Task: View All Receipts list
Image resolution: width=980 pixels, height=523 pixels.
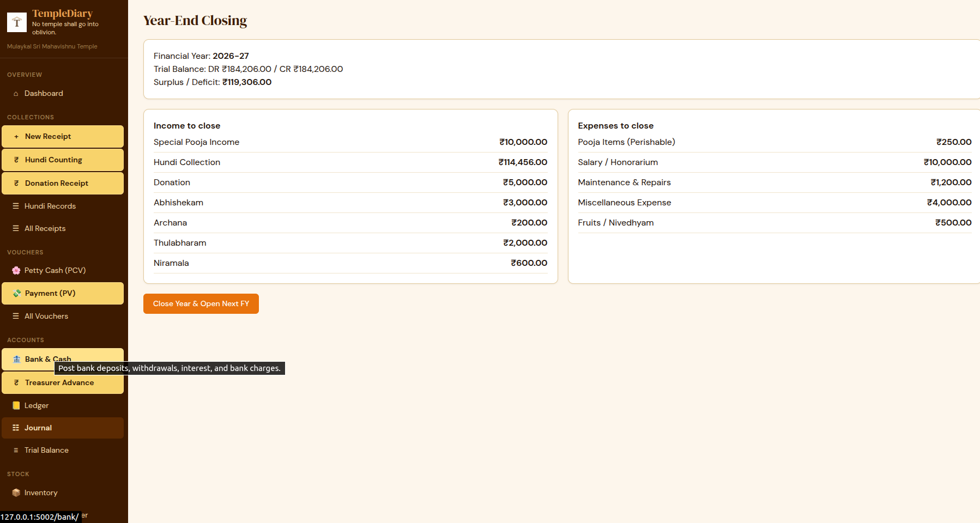Action: [63, 228]
